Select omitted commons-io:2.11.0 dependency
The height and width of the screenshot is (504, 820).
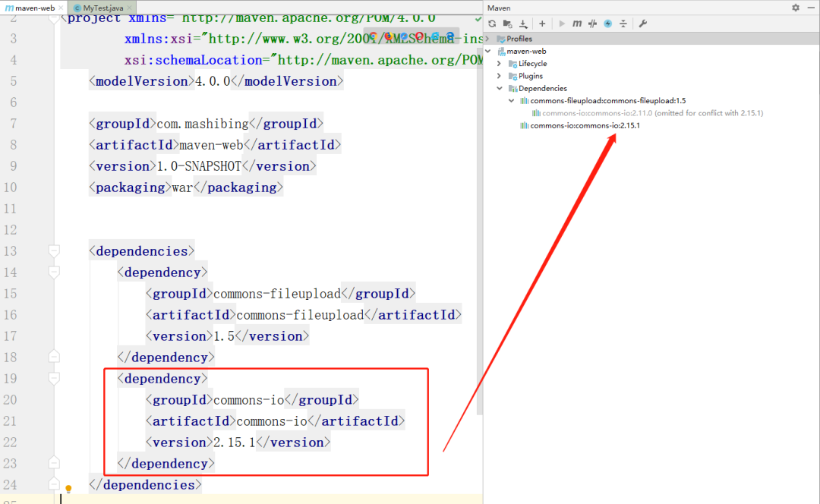coord(652,113)
